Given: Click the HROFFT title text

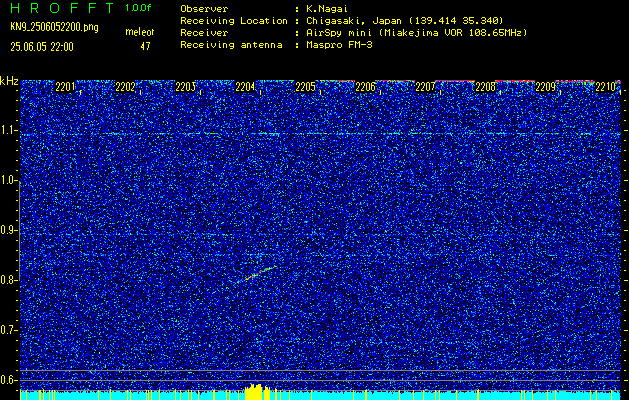Looking at the screenshot, I should (x=62, y=8).
